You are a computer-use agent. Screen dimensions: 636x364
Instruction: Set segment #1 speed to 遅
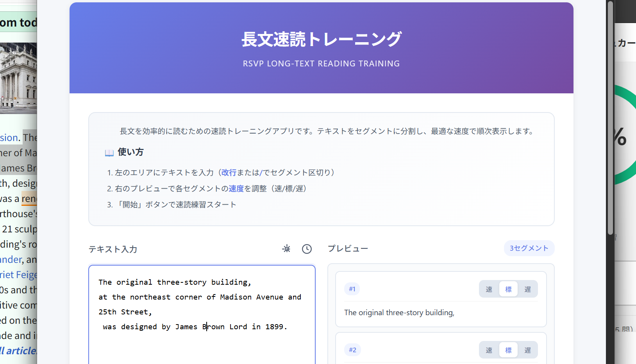(528, 289)
